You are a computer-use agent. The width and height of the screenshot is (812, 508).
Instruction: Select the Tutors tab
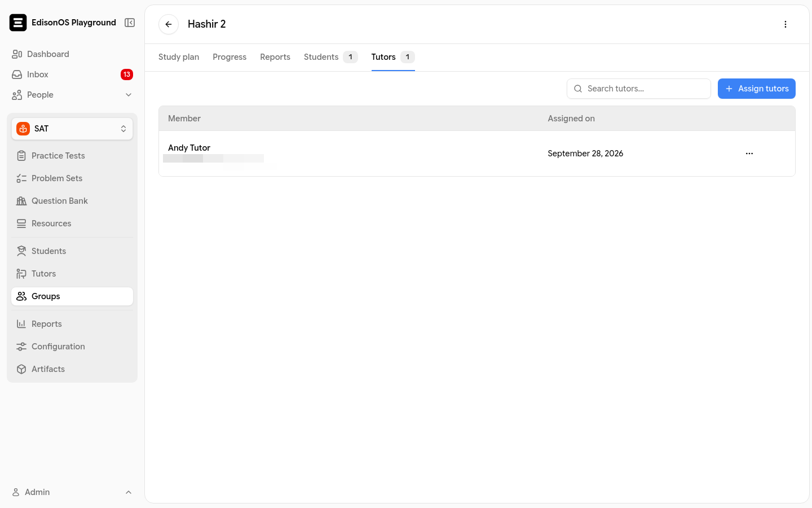coord(393,57)
